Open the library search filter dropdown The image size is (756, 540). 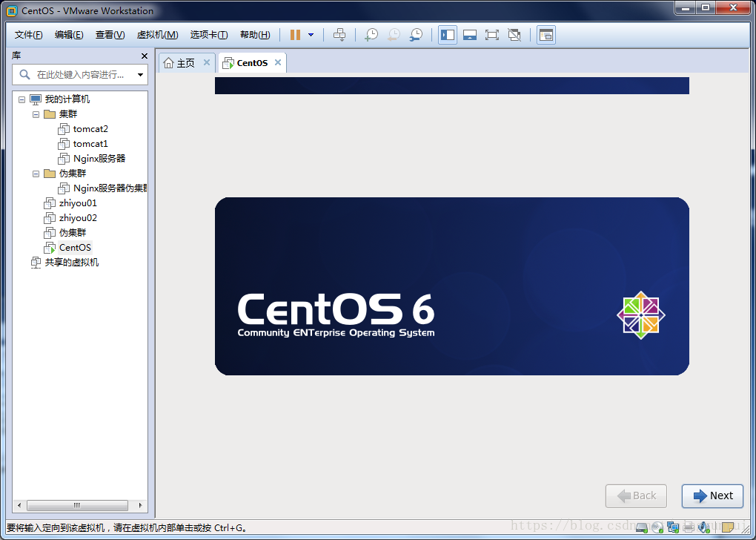(x=140, y=75)
